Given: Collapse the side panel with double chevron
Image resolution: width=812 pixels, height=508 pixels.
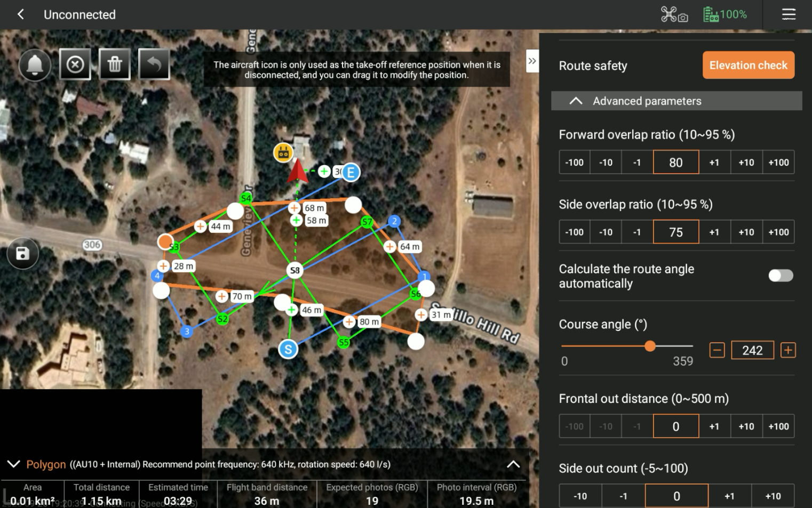Looking at the screenshot, I should tap(532, 61).
